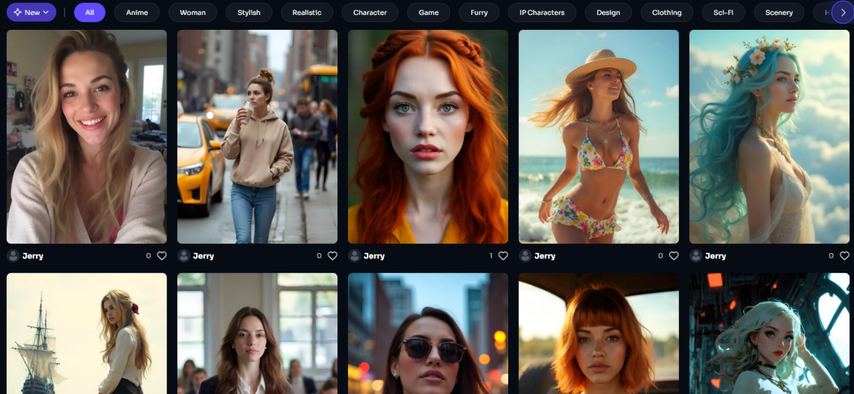This screenshot has width=854, height=394.
Task: Open the red-haired woman portrait thumbnail
Action: point(428,137)
